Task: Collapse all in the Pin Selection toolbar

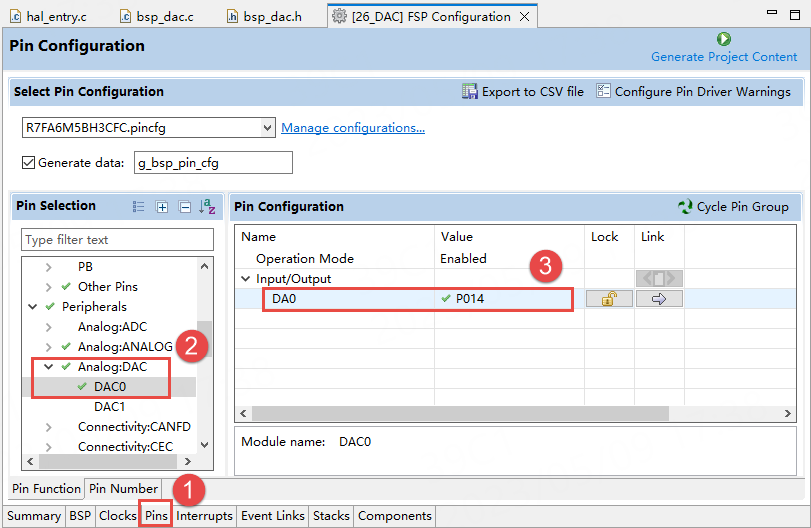Action: 184,207
